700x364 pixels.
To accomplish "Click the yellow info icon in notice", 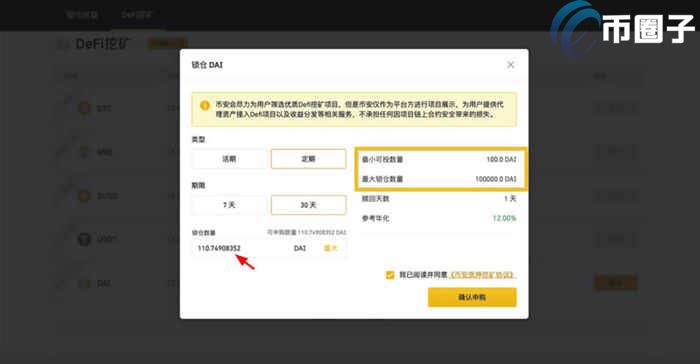I will click(x=205, y=105).
